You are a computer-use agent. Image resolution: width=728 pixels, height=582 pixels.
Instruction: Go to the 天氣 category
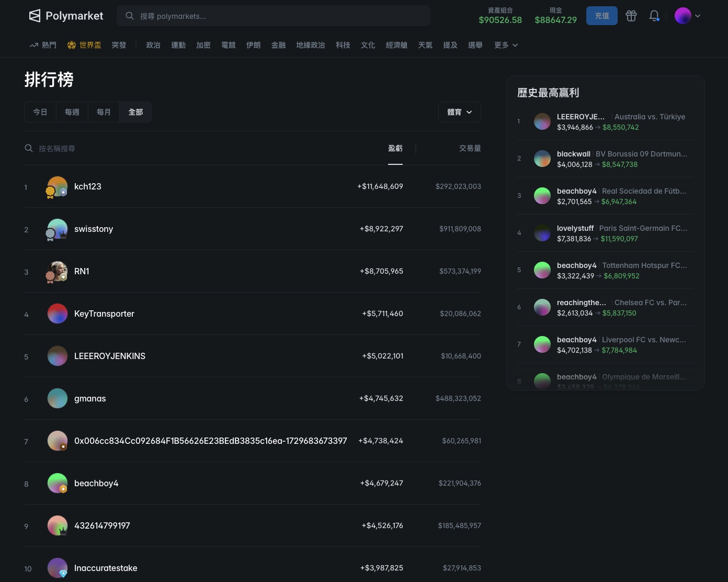pyautogui.click(x=425, y=45)
